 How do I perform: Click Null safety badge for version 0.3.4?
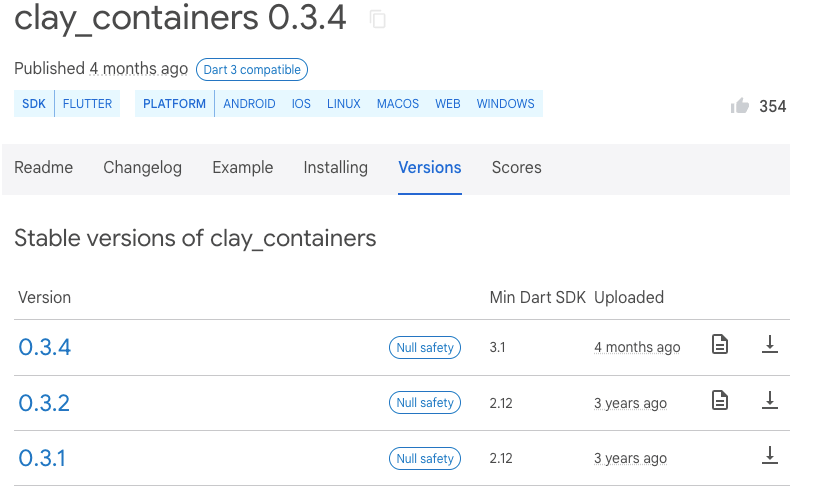pos(425,348)
